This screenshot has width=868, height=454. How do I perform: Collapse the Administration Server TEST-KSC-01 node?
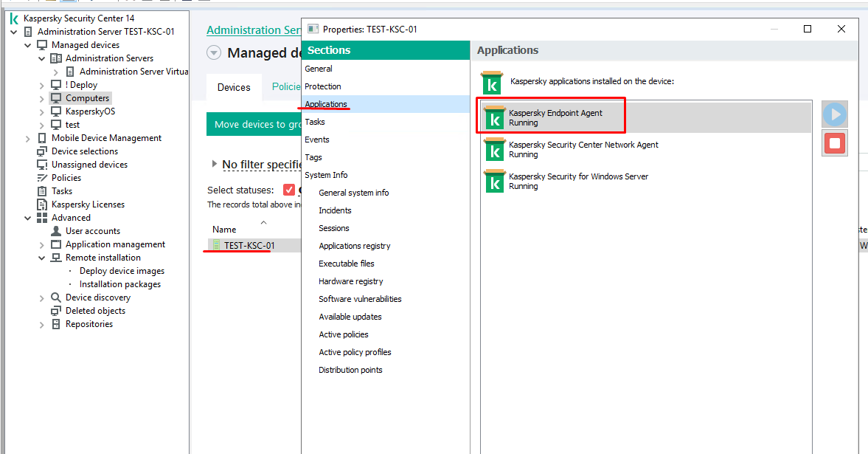coord(14,32)
